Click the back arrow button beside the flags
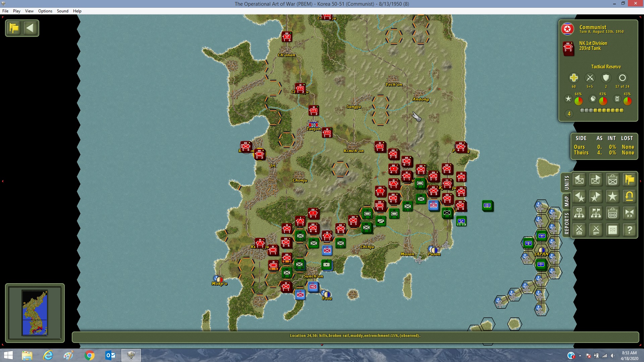The width and height of the screenshot is (644, 362). click(x=30, y=28)
